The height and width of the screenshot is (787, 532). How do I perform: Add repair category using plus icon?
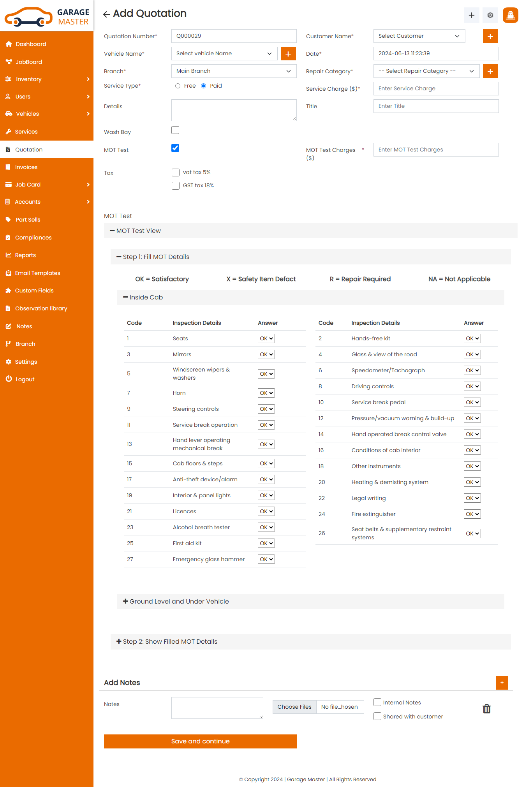click(490, 71)
